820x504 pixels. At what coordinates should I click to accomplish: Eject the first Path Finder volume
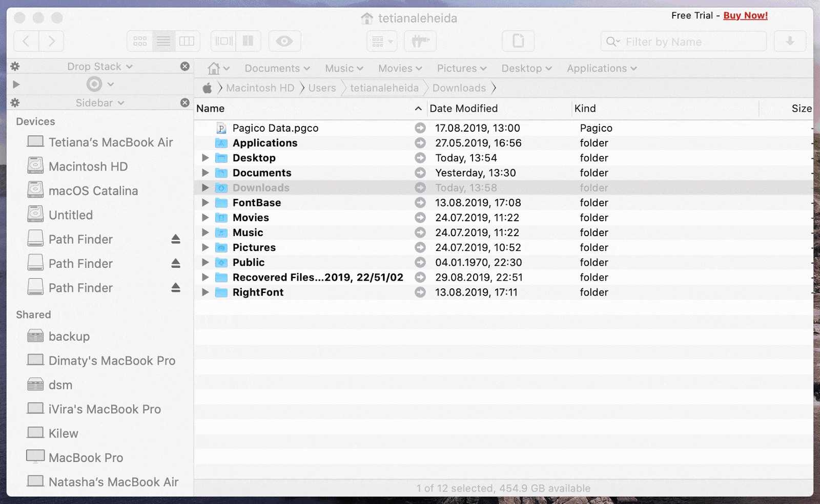pos(176,239)
